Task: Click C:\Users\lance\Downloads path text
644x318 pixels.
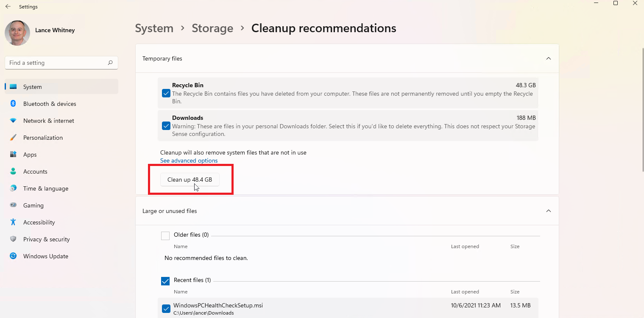Action: pyautogui.click(x=204, y=313)
